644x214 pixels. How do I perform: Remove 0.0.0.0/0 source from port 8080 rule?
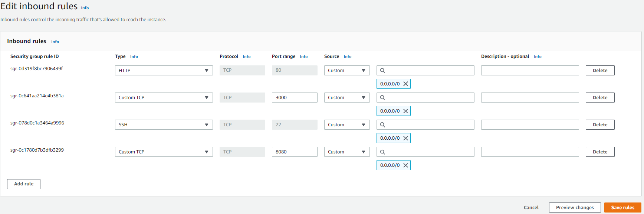click(405, 165)
